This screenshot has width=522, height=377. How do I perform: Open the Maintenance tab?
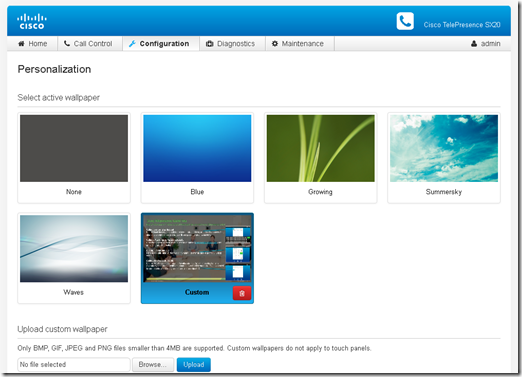coord(300,44)
